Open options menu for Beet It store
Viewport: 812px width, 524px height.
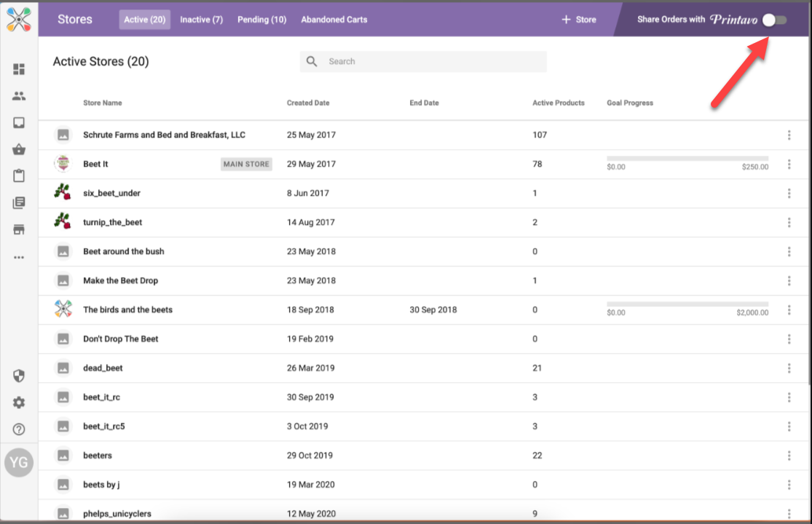(x=789, y=164)
